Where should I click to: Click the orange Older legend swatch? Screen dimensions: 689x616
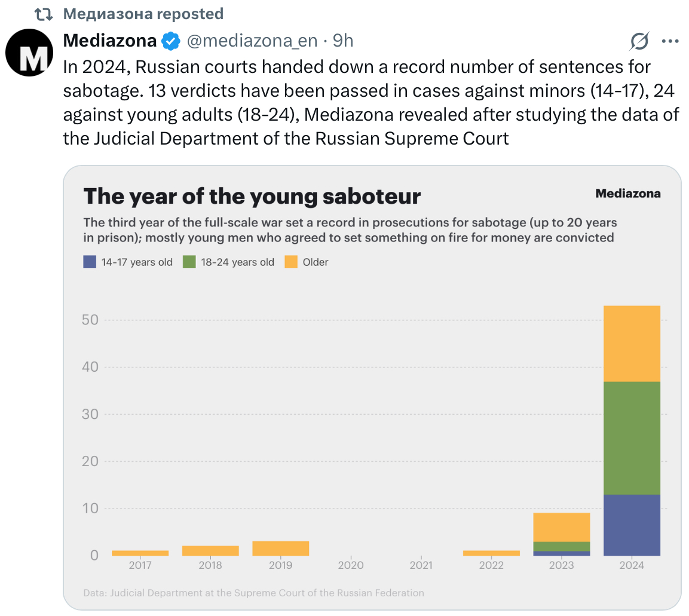291,262
